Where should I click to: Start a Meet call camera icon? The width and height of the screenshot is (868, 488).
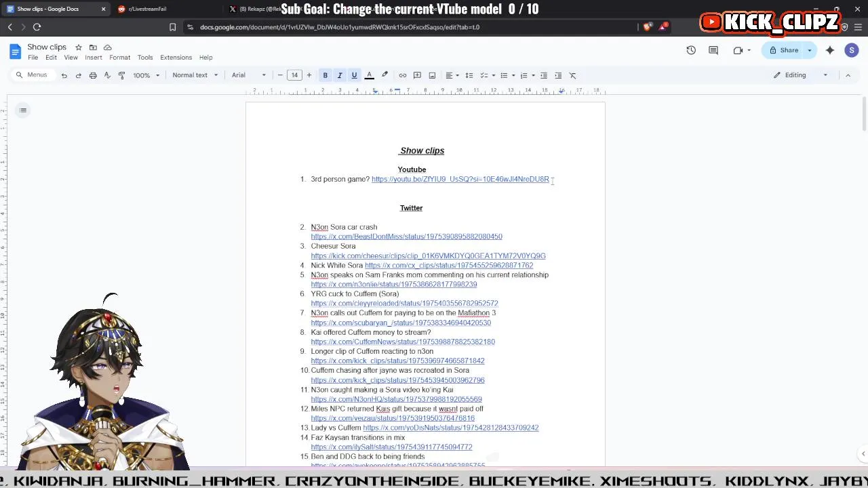coord(738,50)
